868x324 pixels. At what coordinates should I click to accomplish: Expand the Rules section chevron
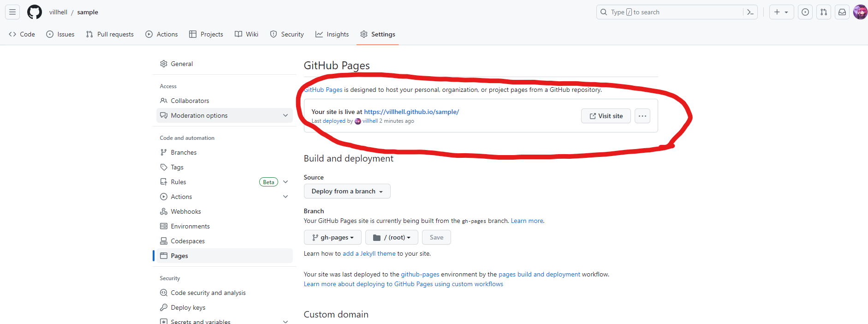(x=285, y=182)
